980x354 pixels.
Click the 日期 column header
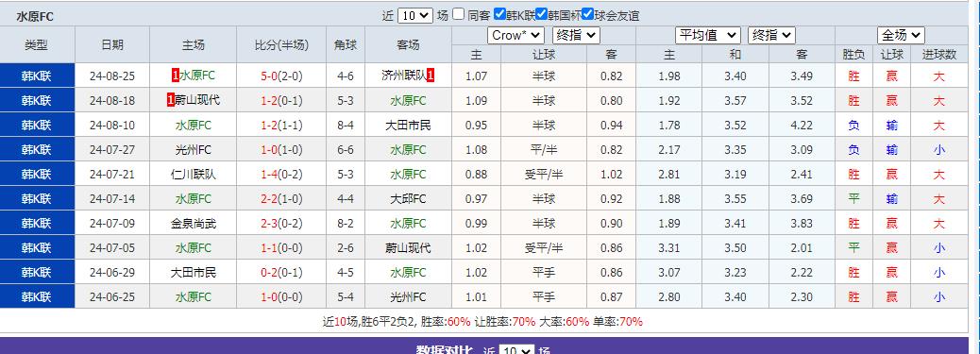click(111, 45)
